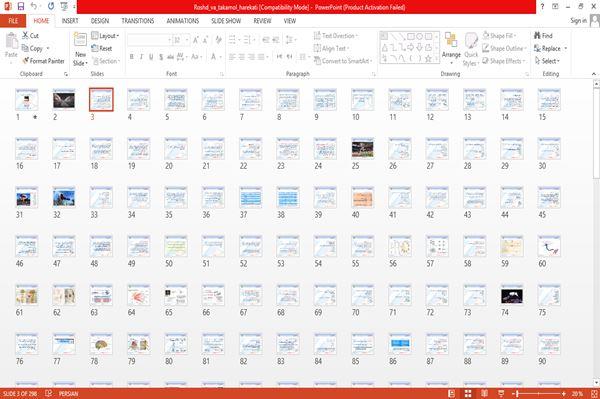Switch to the TRANSITIONS tab
Image resolution: width=600 pixels, height=399 pixels.
pos(138,21)
